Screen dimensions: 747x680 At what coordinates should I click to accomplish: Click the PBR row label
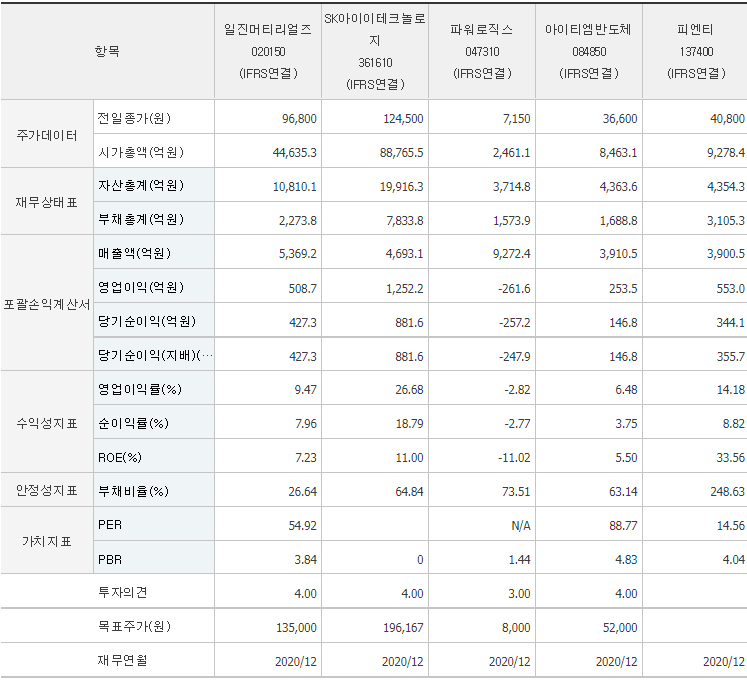coord(110,559)
